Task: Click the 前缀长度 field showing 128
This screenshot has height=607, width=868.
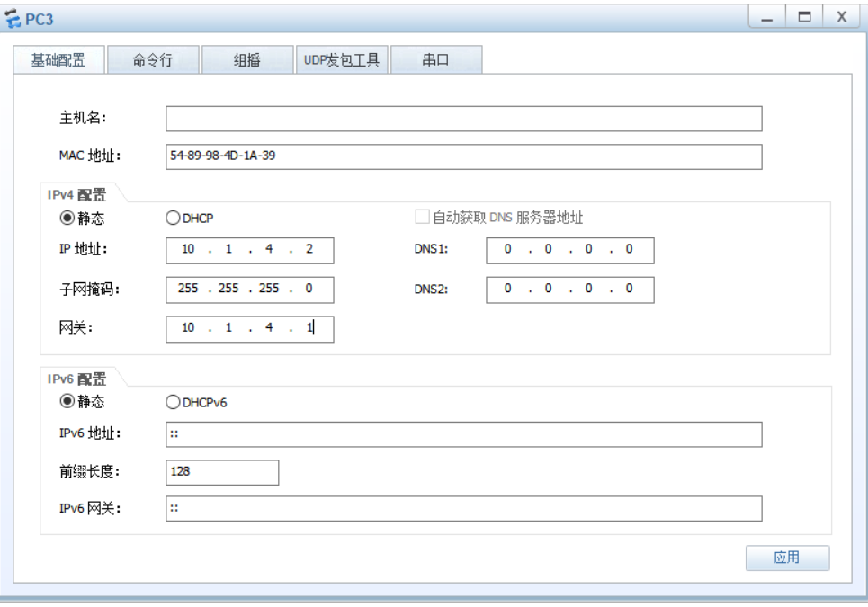Action: pyautogui.click(x=222, y=472)
